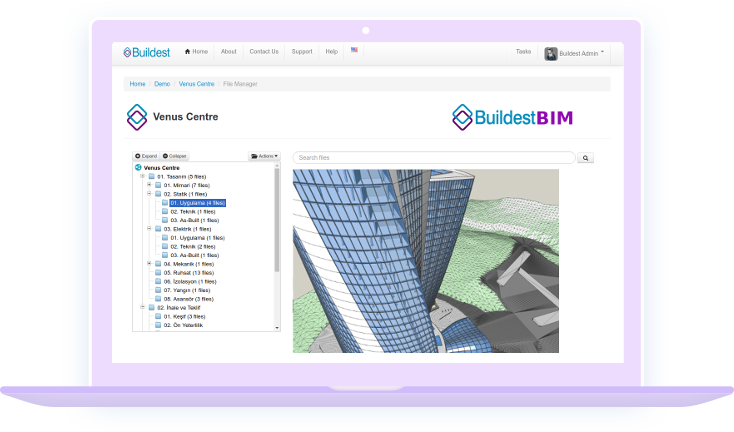The image size is (734, 432).
Task: Follow the Venus Centre breadcrumb link
Action: [x=197, y=84]
